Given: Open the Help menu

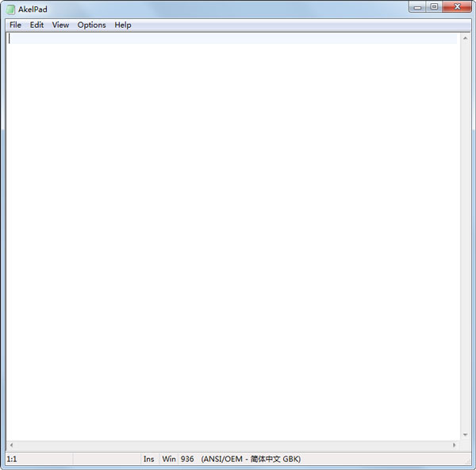Looking at the screenshot, I should [123, 25].
